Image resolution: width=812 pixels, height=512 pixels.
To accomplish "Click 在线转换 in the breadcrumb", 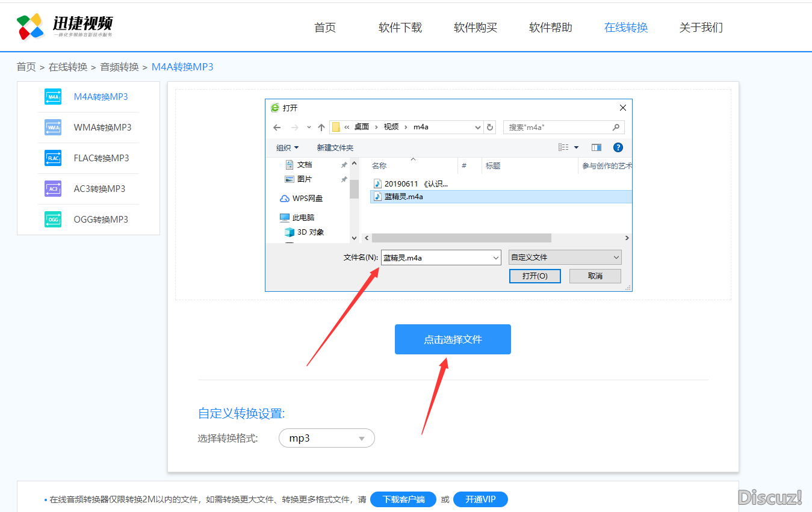I will pos(68,67).
